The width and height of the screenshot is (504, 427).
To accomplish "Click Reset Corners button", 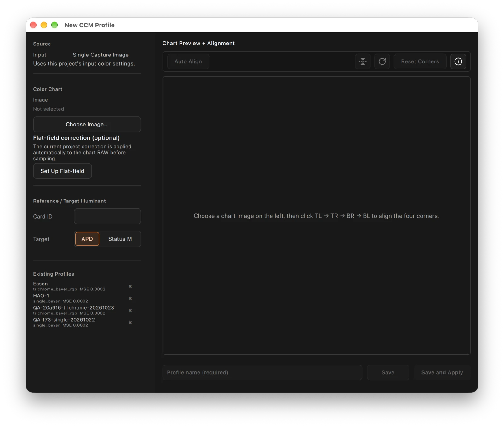I will click(x=420, y=61).
